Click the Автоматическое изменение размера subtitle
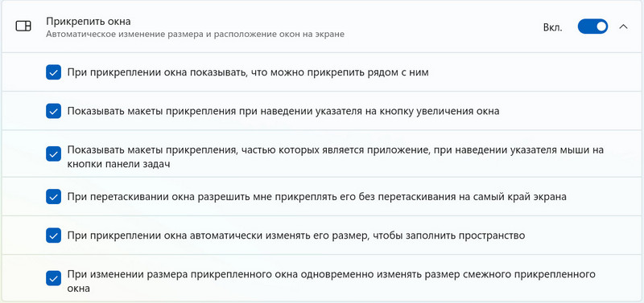Viewport: 644px width, 303px height. [195, 35]
